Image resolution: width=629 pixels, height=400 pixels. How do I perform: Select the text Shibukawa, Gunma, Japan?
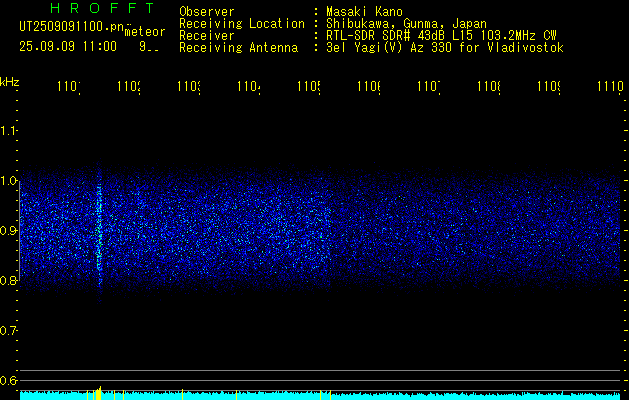click(x=406, y=24)
